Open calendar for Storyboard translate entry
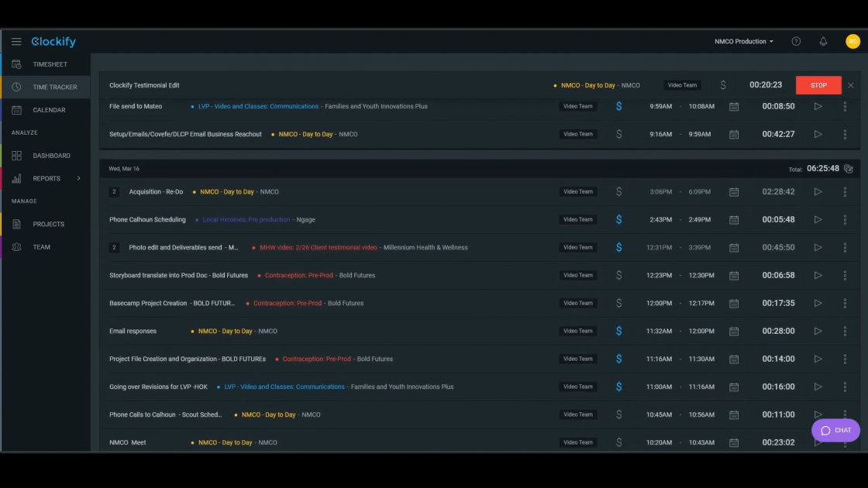 click(x=734, y=276)
